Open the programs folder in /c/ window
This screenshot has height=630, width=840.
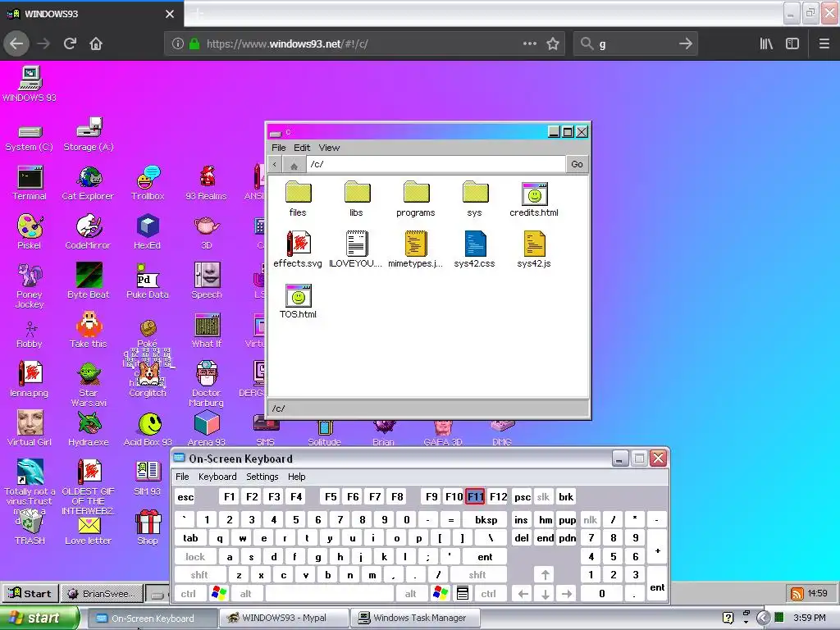coord(416,199)
